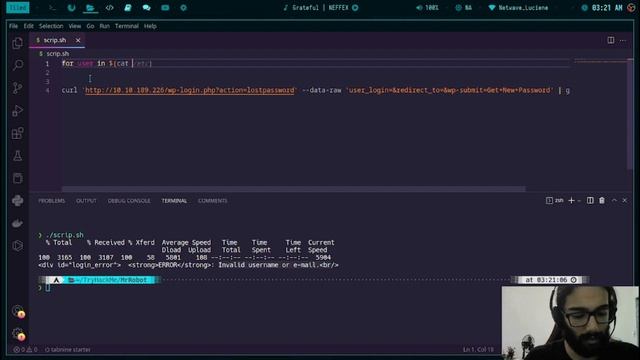
Task: Open the Help menu
Action: click(x=150, y=26)
